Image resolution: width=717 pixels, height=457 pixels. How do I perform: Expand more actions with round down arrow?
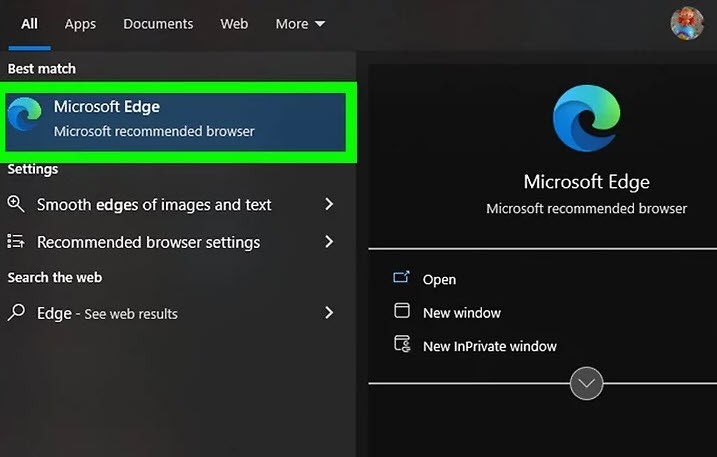pyautogui.click(x=587, y=383)
